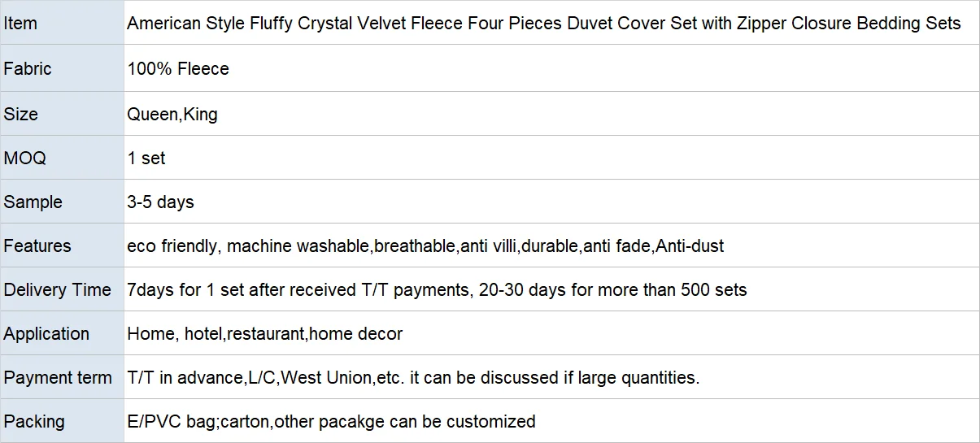Select the "Queen,King" size value
The height and width of the screenshot is (443, 980).
[x=172, y=114]
